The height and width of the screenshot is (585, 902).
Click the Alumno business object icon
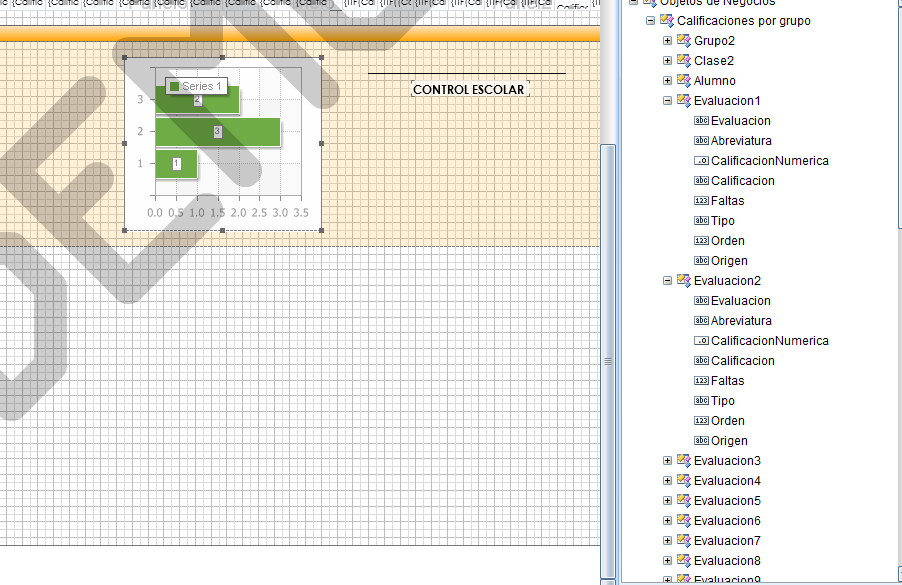[684, 81]
